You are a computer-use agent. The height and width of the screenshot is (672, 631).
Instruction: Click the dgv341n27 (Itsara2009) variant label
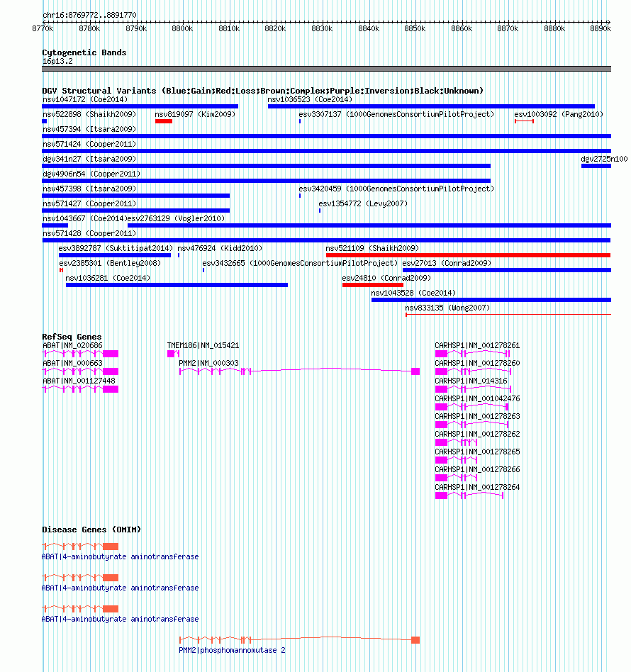pyautogui.click(x=89, y=159)
